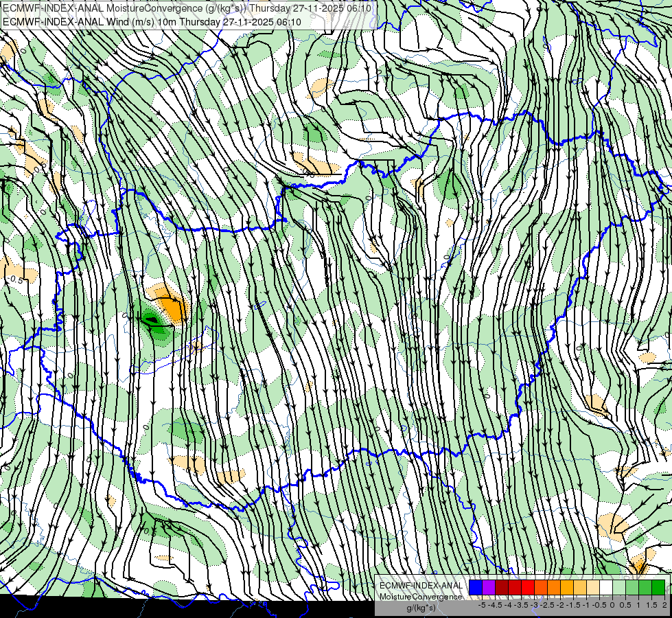Image resolution: width=672 pixels, height=618 pixels.
Task: Click the -5 tick label in the legend
Action: [482, 605]
